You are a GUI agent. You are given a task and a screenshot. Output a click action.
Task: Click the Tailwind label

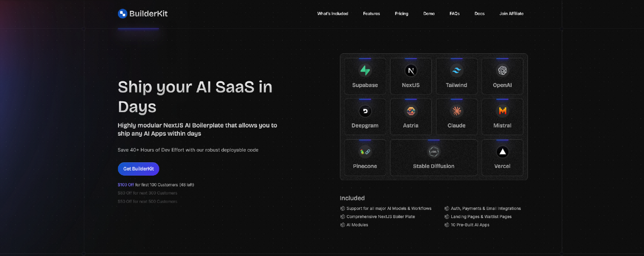[x=456, y=85]
